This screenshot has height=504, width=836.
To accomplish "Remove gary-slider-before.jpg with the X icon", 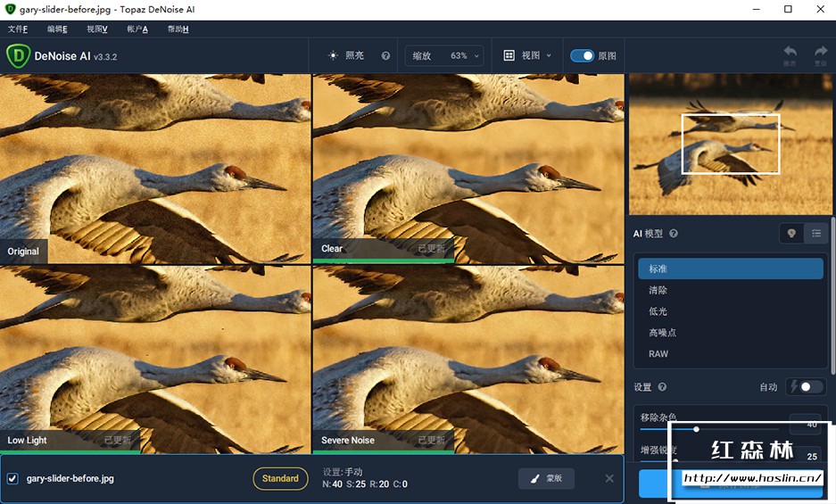I will click(609, 478).
